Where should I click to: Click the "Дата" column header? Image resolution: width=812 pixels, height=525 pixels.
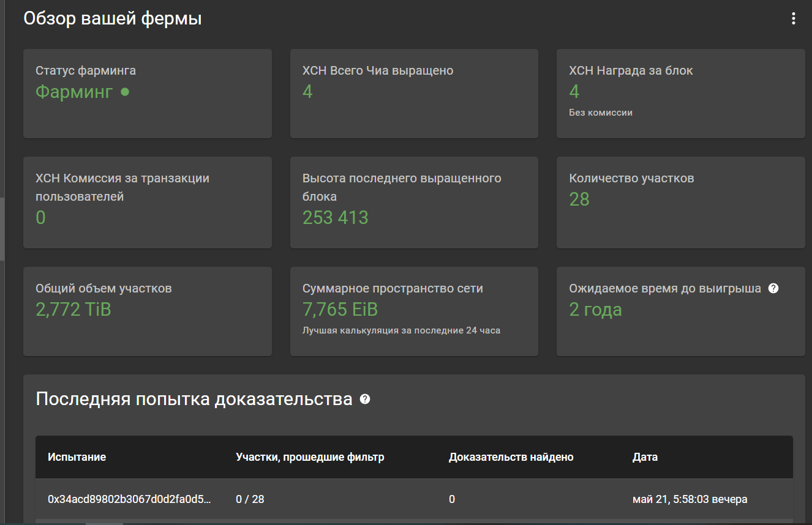tap(645, 457)
